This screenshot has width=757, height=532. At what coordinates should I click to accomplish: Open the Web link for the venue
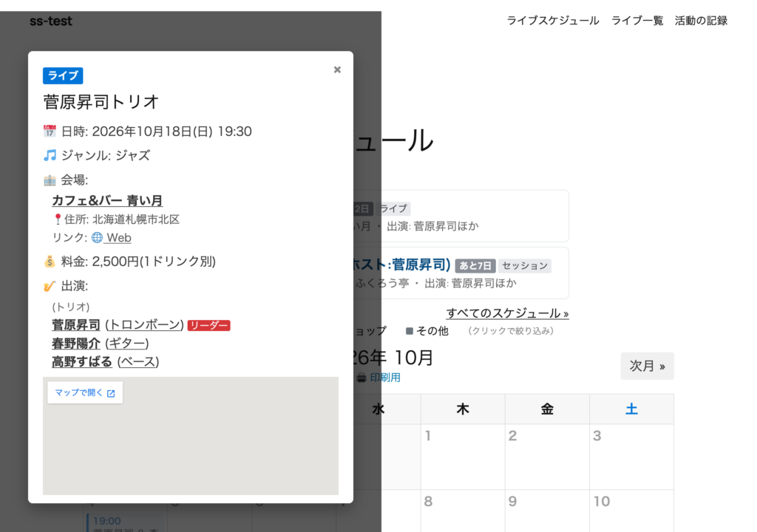click(x=119, y=237)
